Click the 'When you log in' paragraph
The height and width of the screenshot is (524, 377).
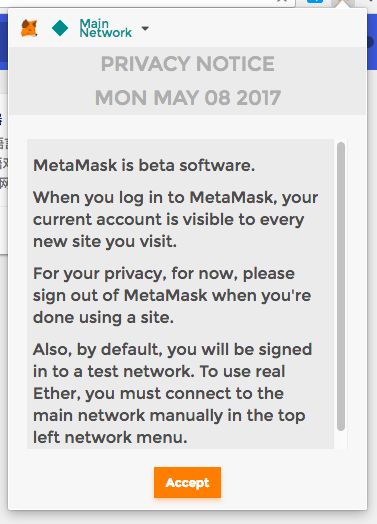tap(175, 219)
